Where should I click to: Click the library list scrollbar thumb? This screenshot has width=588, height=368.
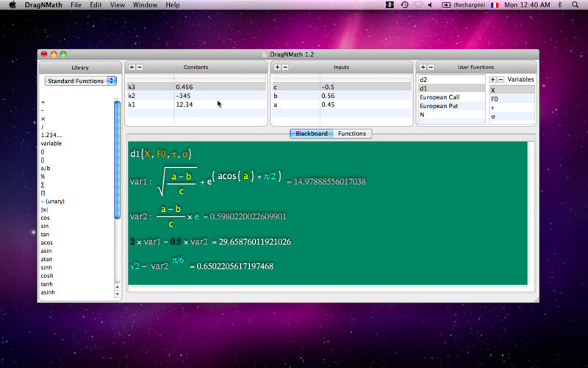pyautogui.click(x=117, y=160)
